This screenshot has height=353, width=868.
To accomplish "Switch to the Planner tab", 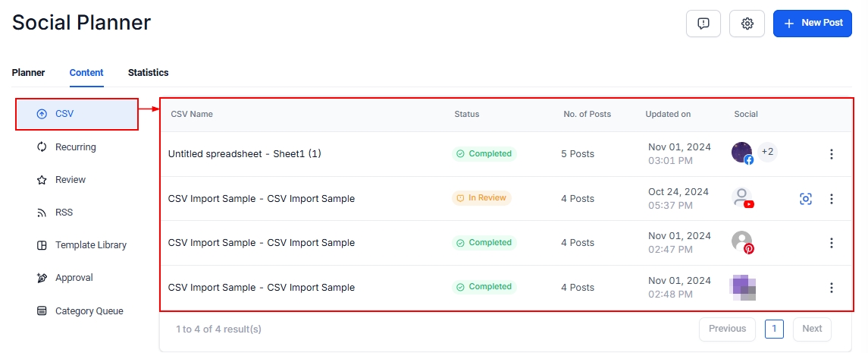I will (x=28, y=73).
